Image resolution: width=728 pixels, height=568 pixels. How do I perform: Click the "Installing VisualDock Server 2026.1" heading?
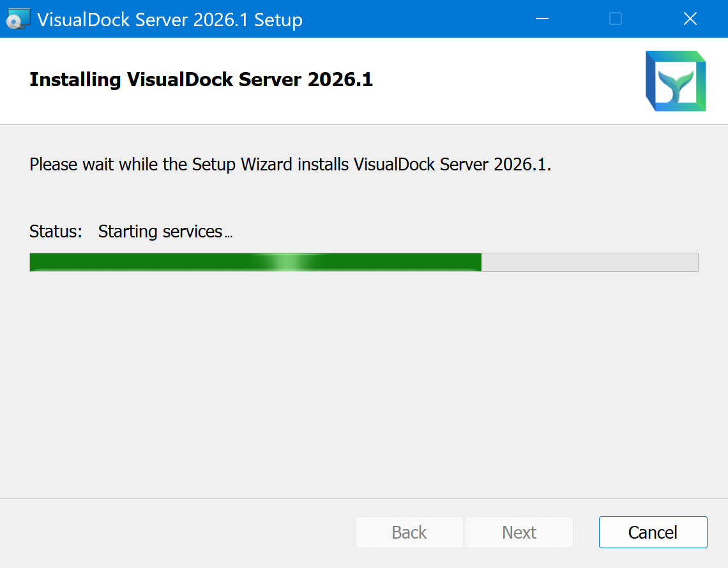201,80
